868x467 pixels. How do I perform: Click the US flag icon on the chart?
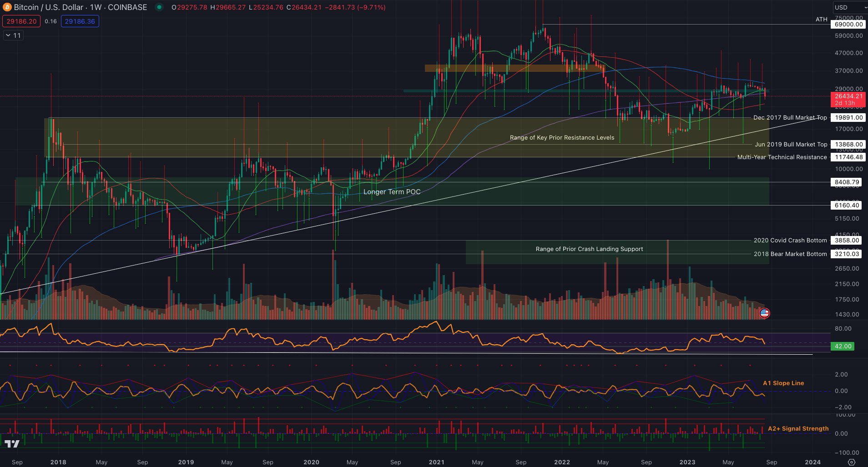tap(765, 313)
